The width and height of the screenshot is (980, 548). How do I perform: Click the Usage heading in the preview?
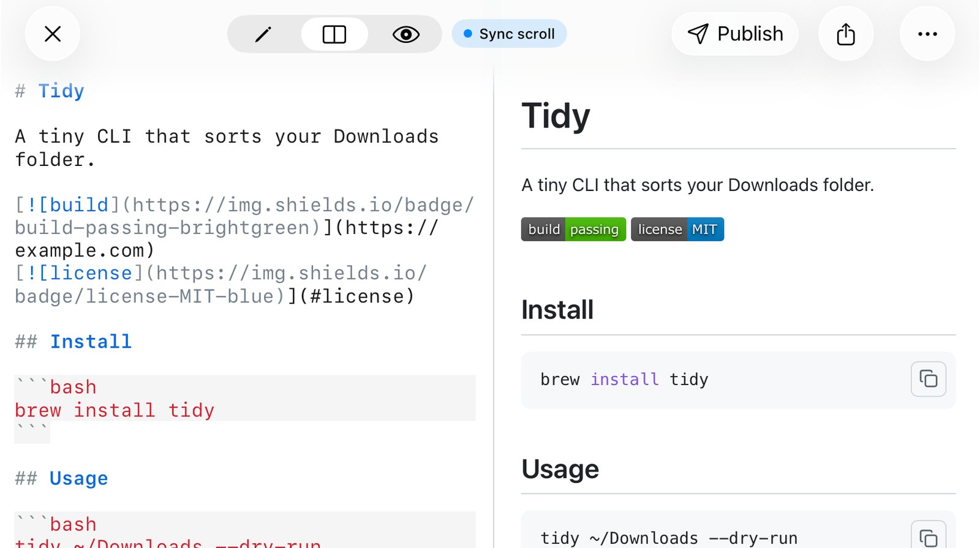(560, 470)
